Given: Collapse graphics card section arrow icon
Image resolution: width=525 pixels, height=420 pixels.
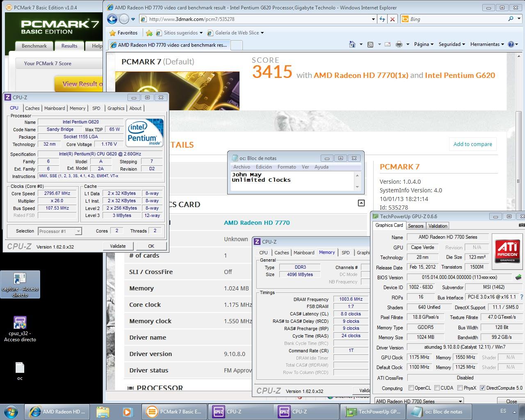Looking at the screenshot, I should click(x=361, y=203).
